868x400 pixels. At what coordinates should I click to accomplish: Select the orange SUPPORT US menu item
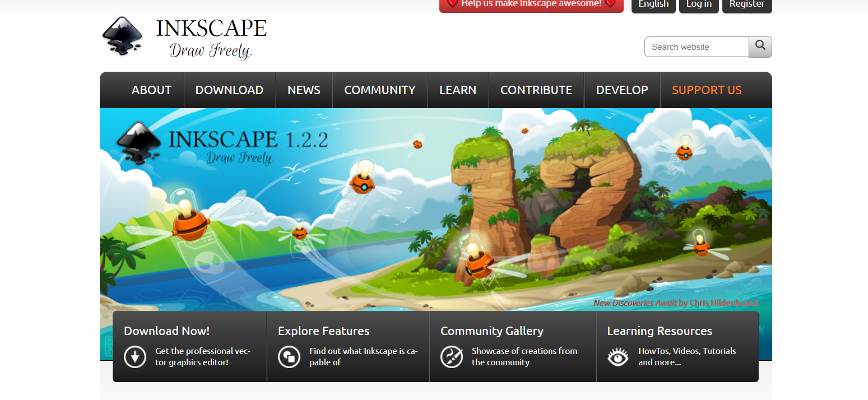click(707, 90)
